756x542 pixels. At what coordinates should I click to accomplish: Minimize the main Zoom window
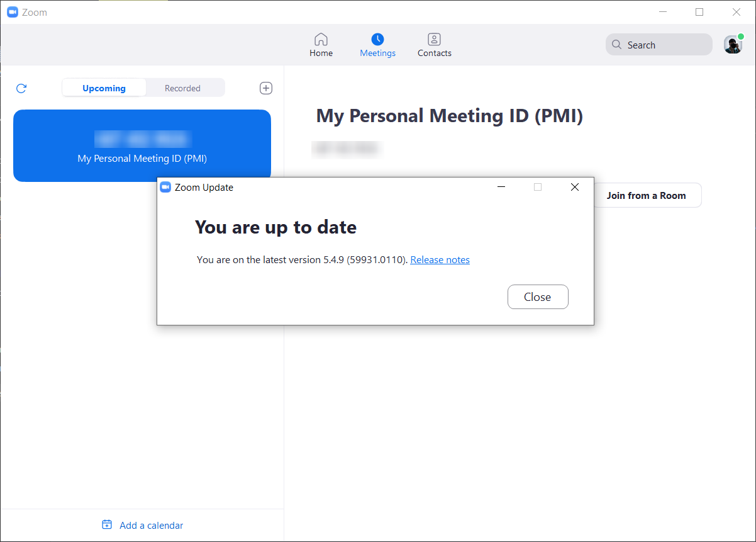(x=662, y=12)
